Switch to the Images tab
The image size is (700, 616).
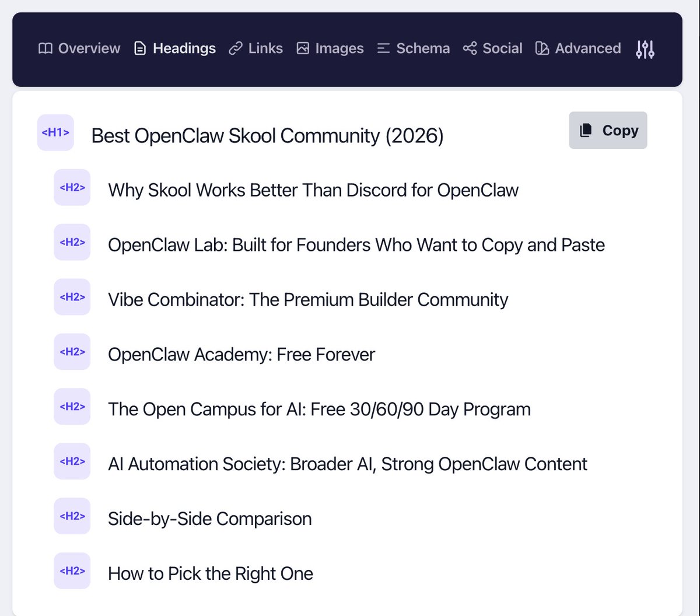pyautogui.click(x=330, y=48)
